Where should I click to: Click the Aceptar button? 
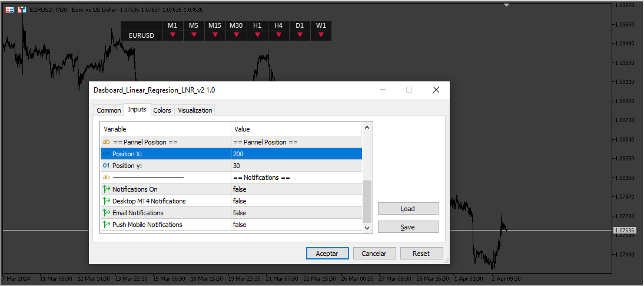(327, 254)
